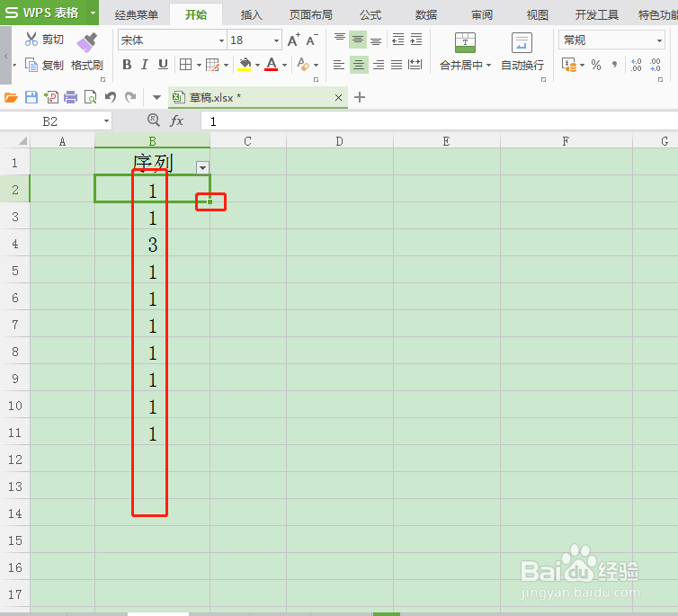Click the Auto Wrap Text button
Viewport: 678px width, 616px height.
[522, 51]
